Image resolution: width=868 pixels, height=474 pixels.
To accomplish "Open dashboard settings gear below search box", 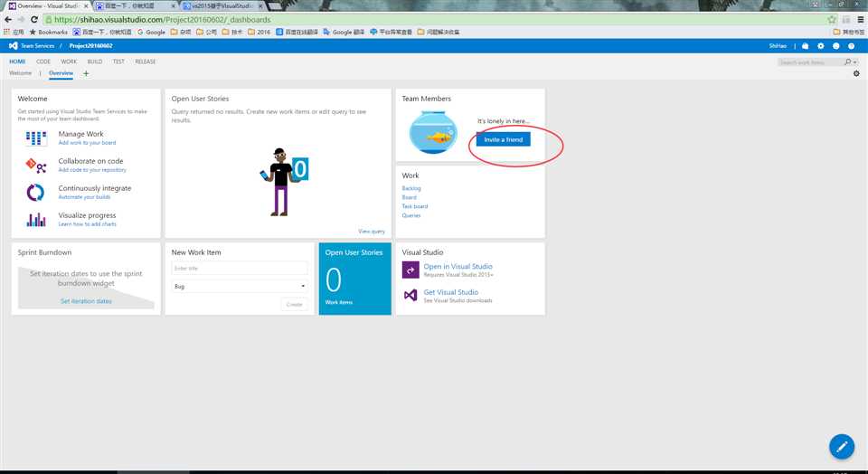I will tap(856, 73).
